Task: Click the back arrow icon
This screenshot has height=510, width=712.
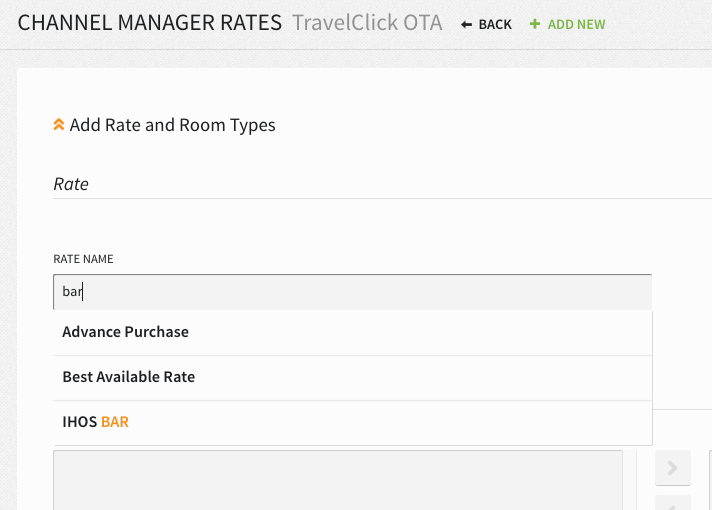Action: pyautogui.click(x=466, y=25)
